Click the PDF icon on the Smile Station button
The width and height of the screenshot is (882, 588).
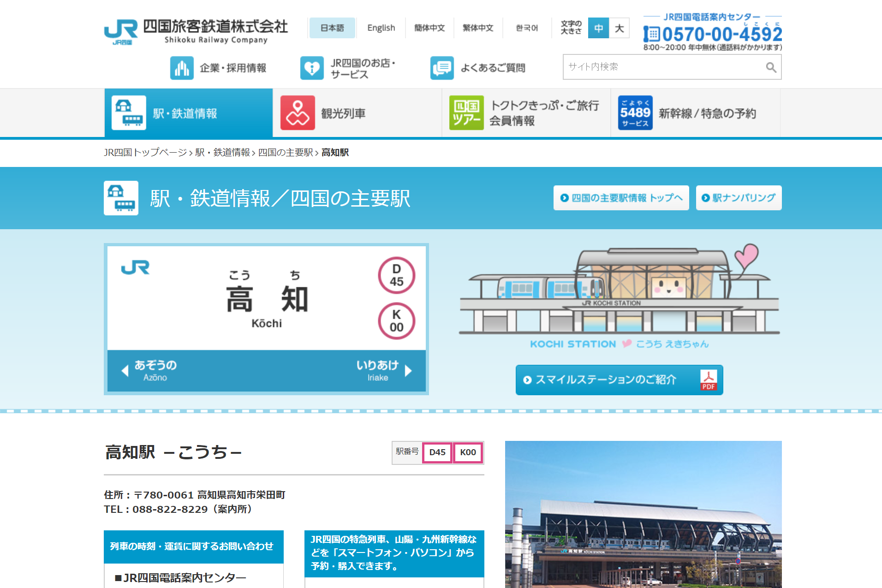tap(709, 380)
